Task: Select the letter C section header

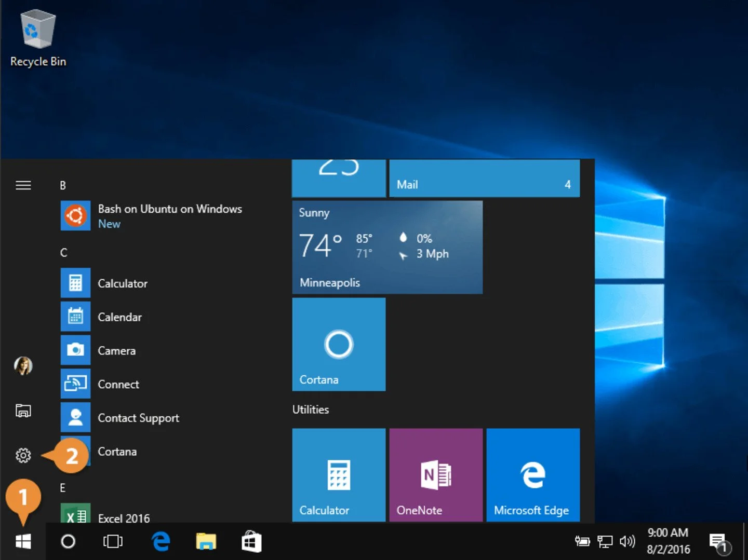Action: 63,253
